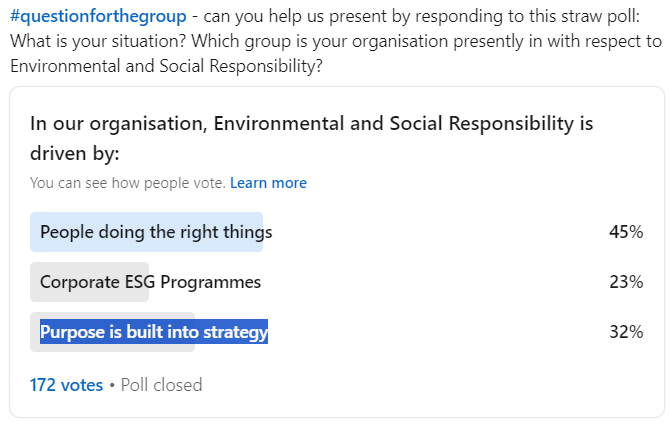The width and height of the screenshot is (671, 422).
Task: Click the 32% result percentage
Action: point(626,332)
